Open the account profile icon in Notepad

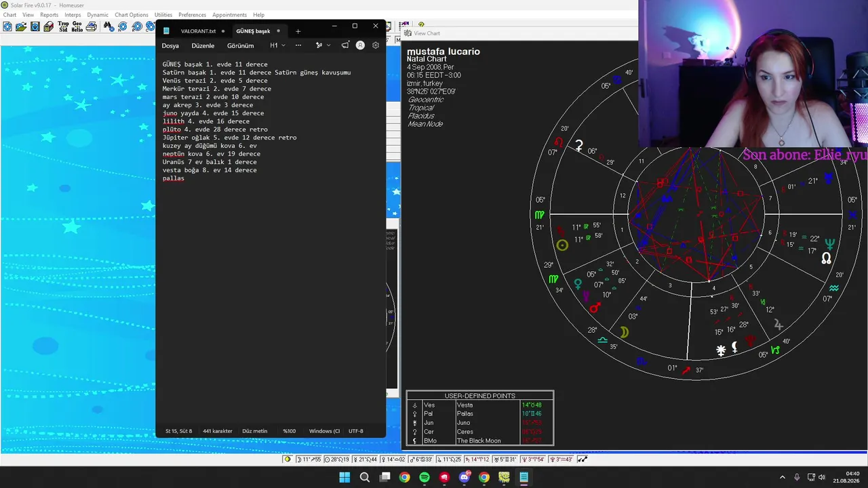point(360,45)
